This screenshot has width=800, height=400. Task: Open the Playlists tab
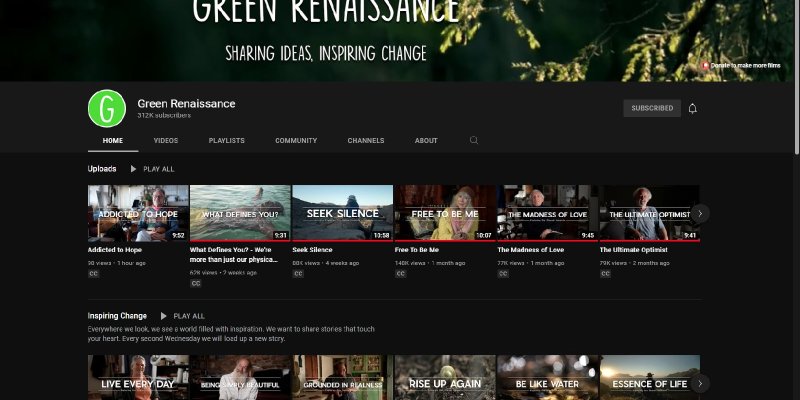(x=226, y=141)
